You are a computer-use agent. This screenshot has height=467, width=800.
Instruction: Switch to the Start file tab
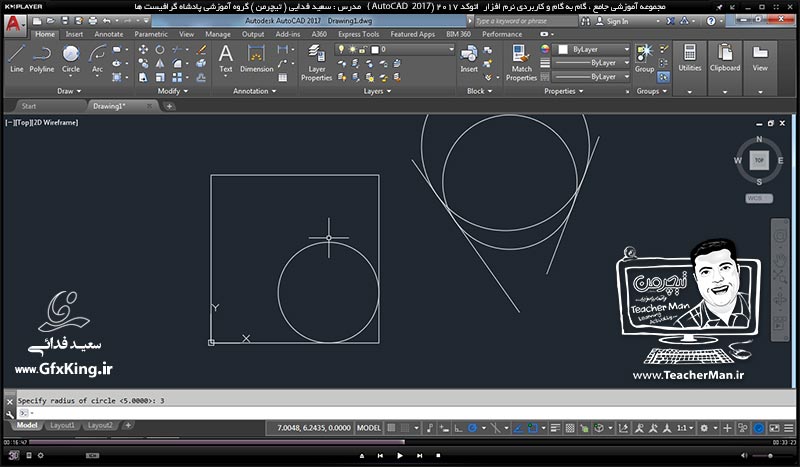29,106
